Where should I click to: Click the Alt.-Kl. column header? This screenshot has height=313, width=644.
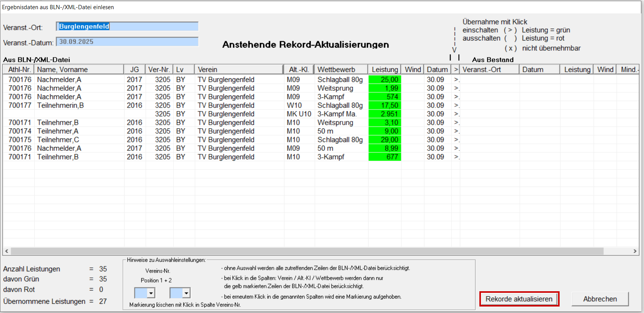tap(299, 69)
